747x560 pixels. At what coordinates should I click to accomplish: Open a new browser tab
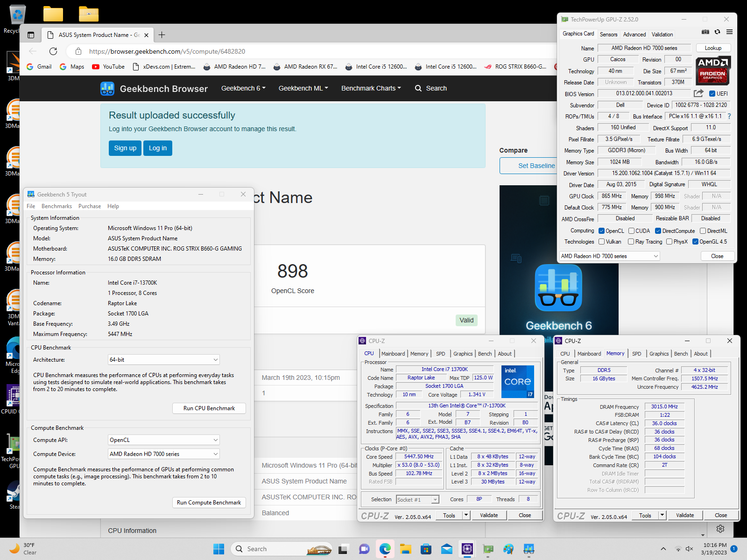point(162,35)
